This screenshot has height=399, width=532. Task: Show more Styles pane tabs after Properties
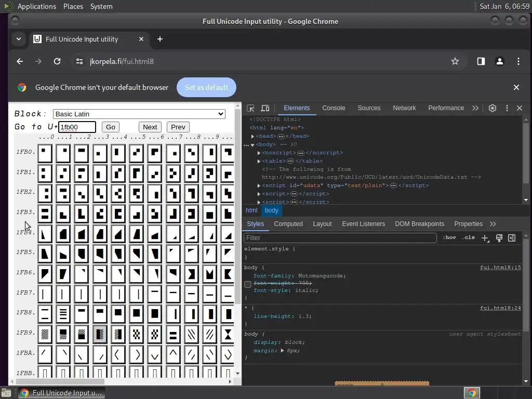(493, 224)
